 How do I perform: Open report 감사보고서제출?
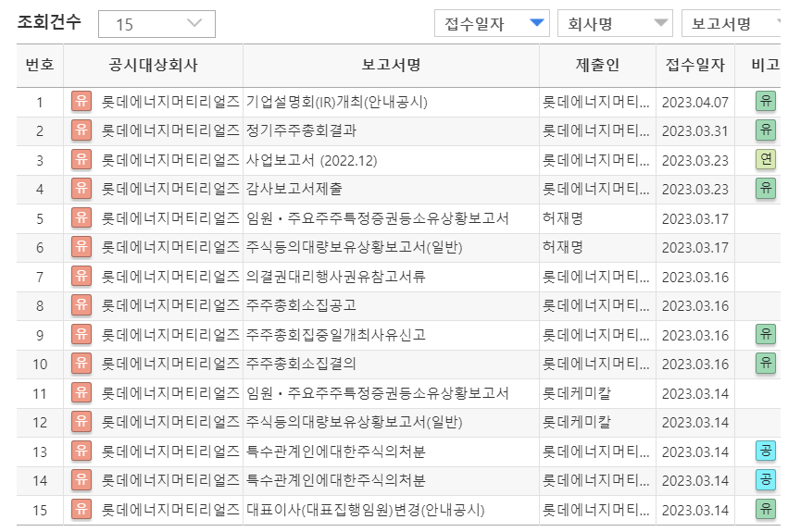(294, 189)
